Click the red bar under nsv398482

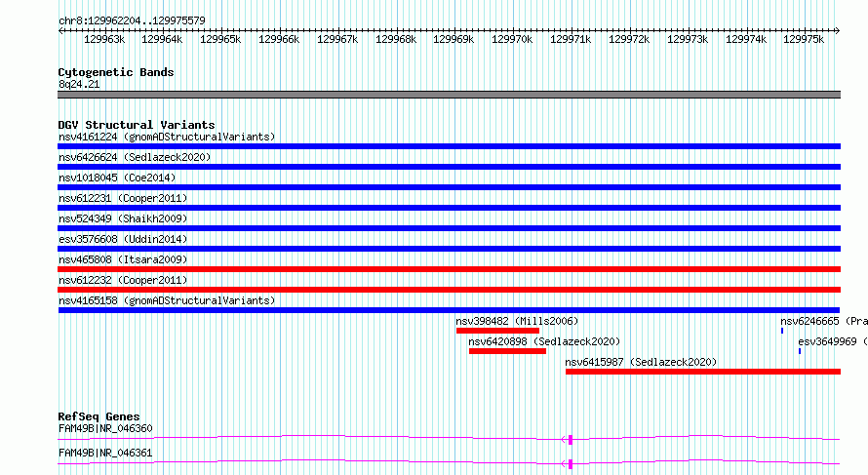pos(497,331)
